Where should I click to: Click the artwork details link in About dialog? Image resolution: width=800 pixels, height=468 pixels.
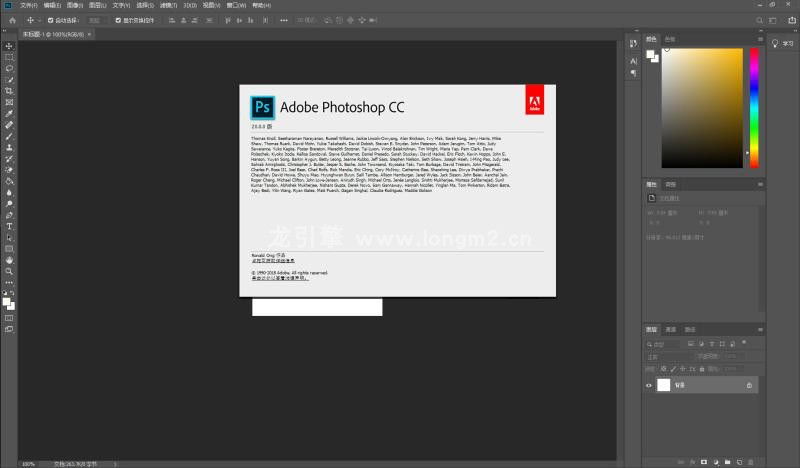coord(273,260)
